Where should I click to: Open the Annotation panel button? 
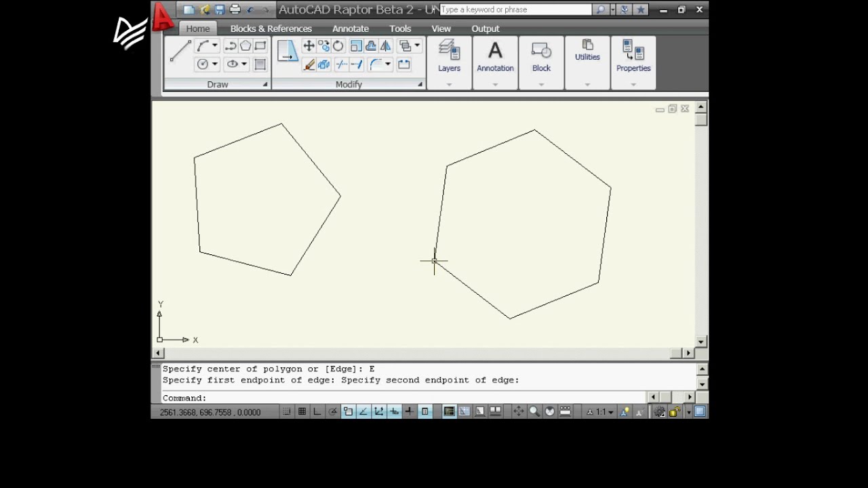pos(495,56)
